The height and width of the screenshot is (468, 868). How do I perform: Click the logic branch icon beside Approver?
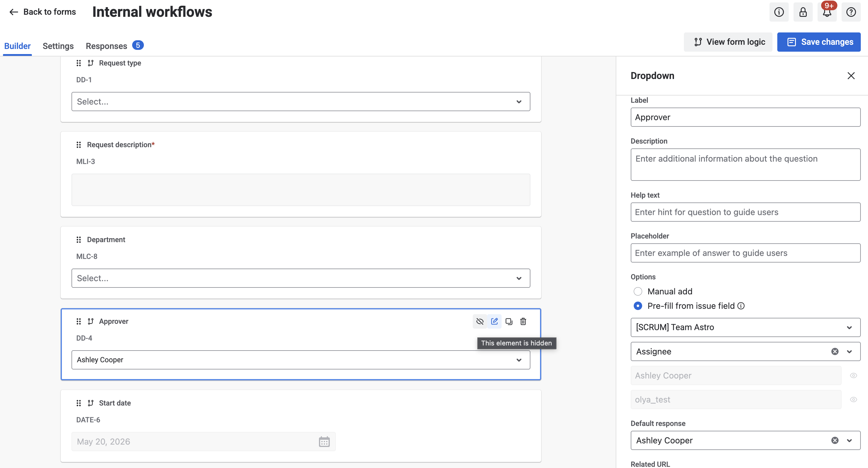pos(91,321)
